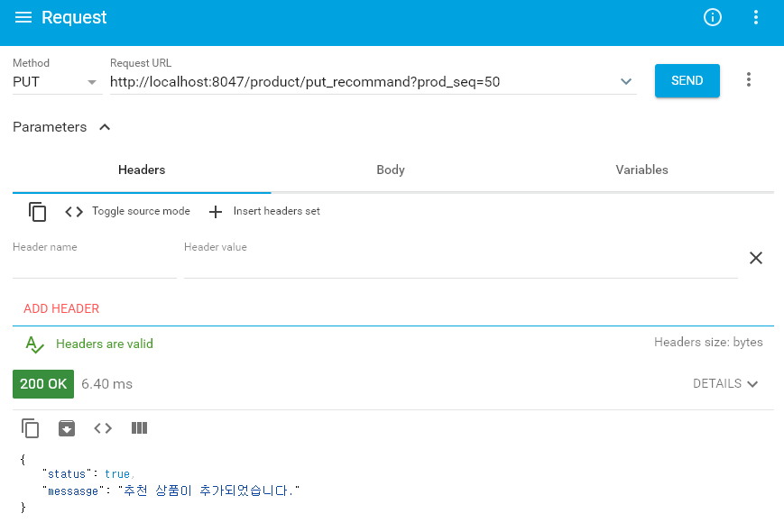The height and width of the screenshot is (532, 784).
Task: Insert headers set
Action: (264, 211)
